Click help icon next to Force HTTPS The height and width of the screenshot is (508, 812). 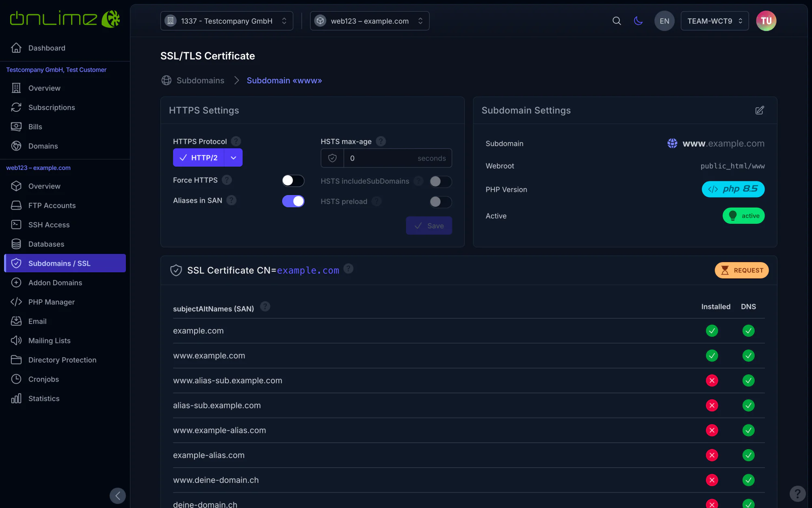(227, 180)
